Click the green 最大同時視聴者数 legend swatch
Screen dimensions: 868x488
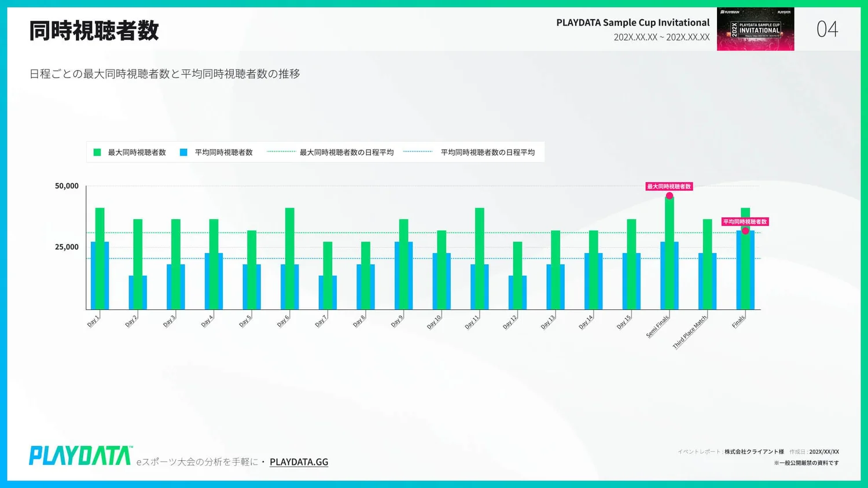point(96,152)
